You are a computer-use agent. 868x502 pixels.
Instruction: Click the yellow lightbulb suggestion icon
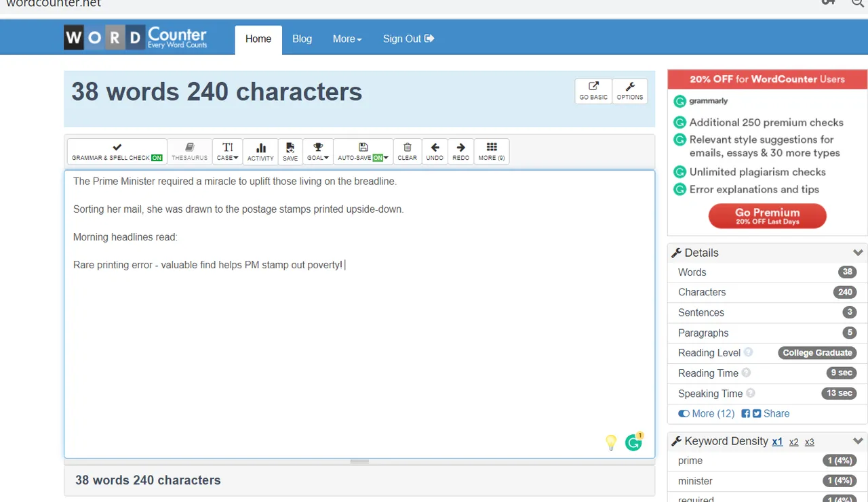pos(611,442)
